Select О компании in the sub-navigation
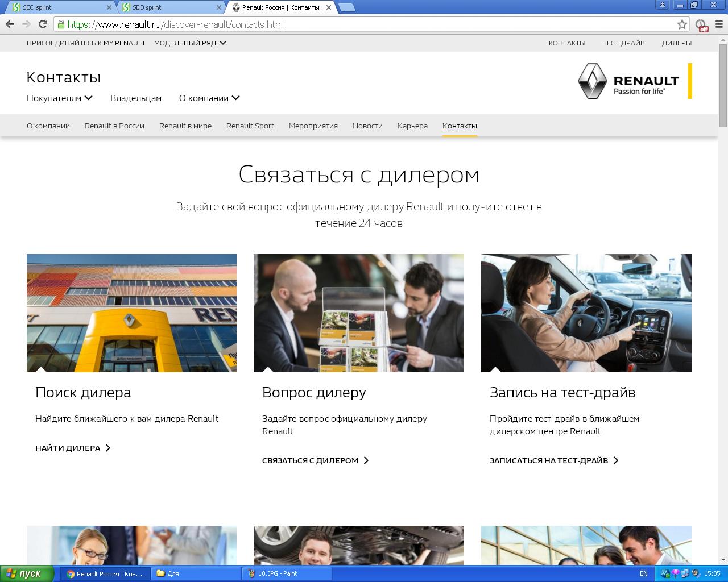Image resolution: width=728 pixels, height=582 pixels. (48, 126)
